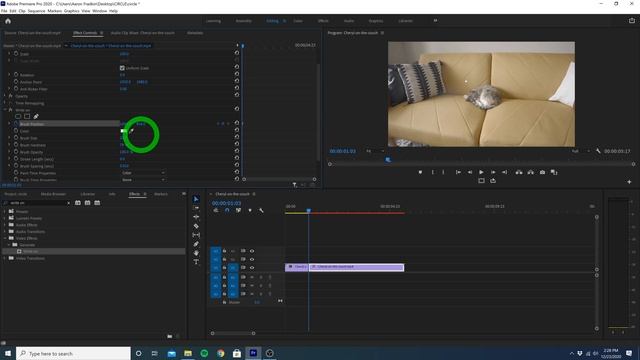
Task: Select the Selection tool in the tools panel
Action: pos(196,199)
